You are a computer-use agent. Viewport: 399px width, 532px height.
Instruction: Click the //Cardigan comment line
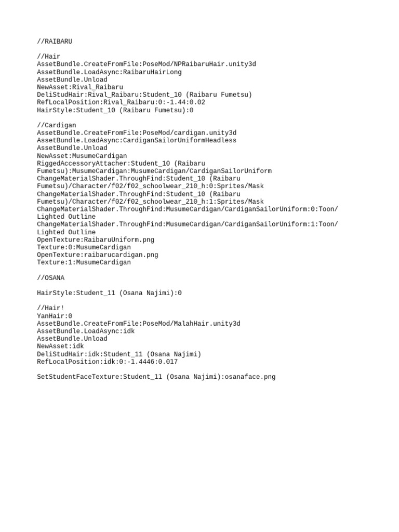(56, 125)
